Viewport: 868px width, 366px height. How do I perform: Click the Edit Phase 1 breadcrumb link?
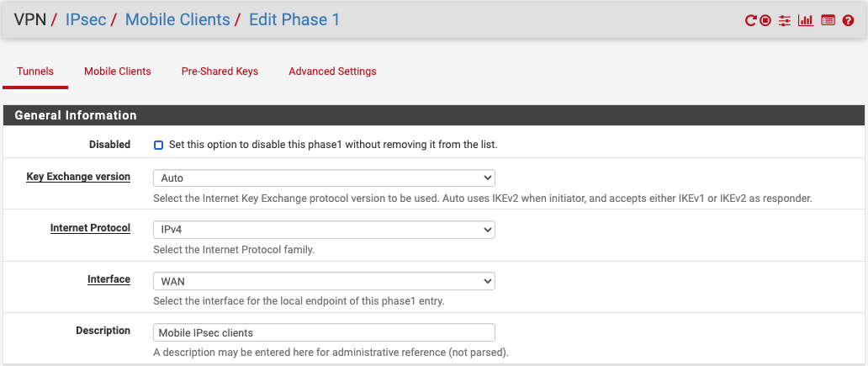click(294, 19)
